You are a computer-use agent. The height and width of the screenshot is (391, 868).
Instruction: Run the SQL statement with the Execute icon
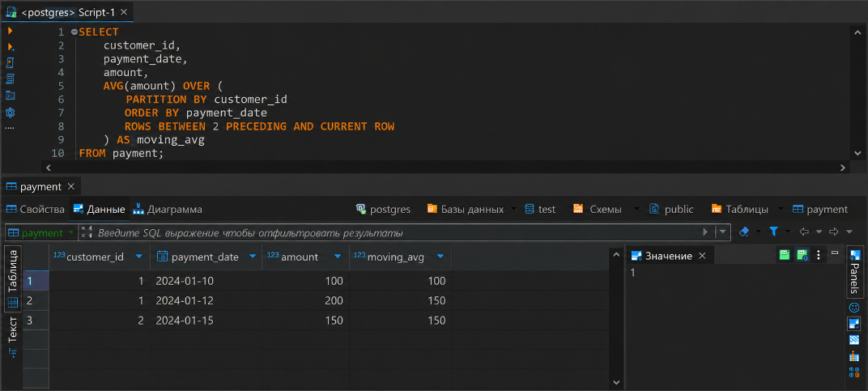(x=10, y=31)
